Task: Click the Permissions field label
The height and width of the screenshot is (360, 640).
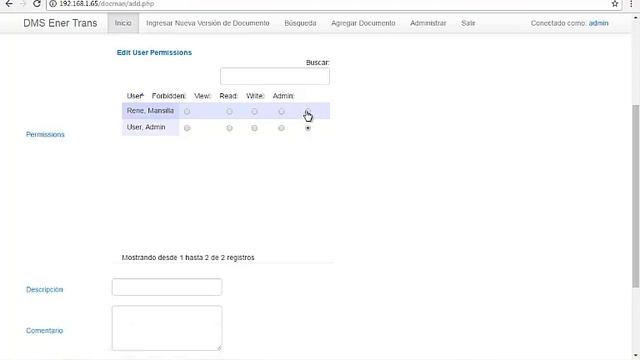Action: [x=45, y=134]
